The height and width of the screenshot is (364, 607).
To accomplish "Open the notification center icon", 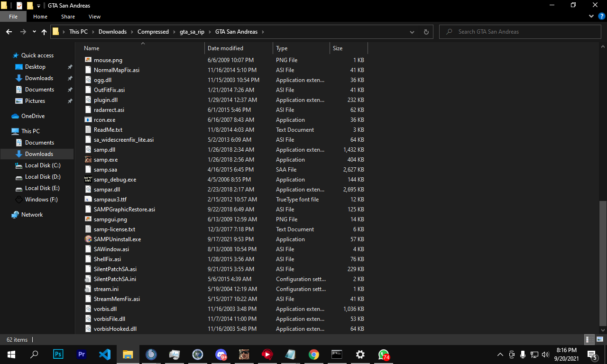I will coord(592,355).
